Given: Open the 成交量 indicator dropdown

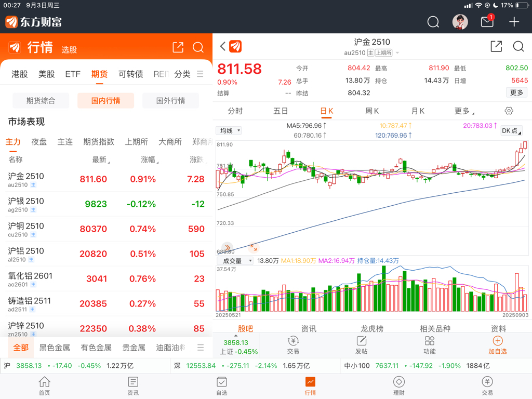Looking at the screenshot, I should [x=235, y=261].
